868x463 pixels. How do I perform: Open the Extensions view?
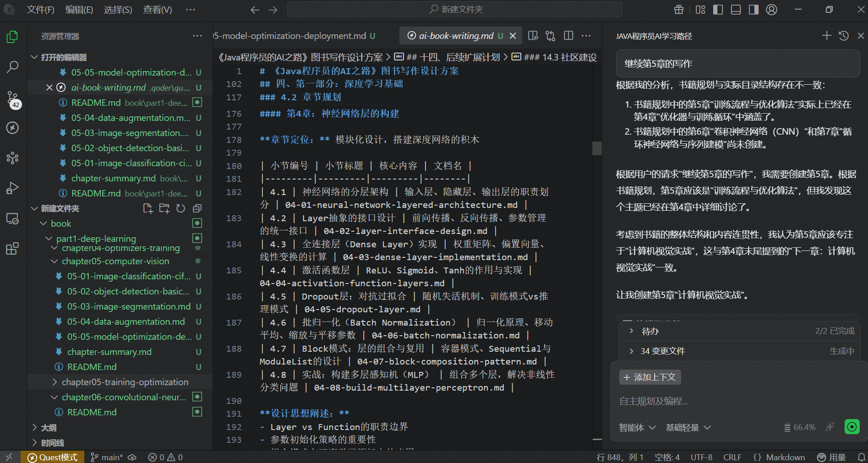(x=12, y=249)
